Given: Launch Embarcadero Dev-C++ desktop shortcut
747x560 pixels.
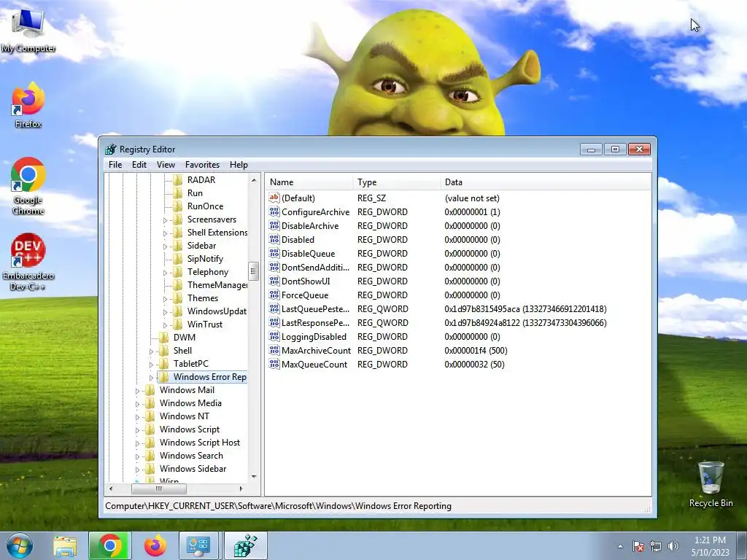Looking at the screenshot, I should tap(28, 262).
